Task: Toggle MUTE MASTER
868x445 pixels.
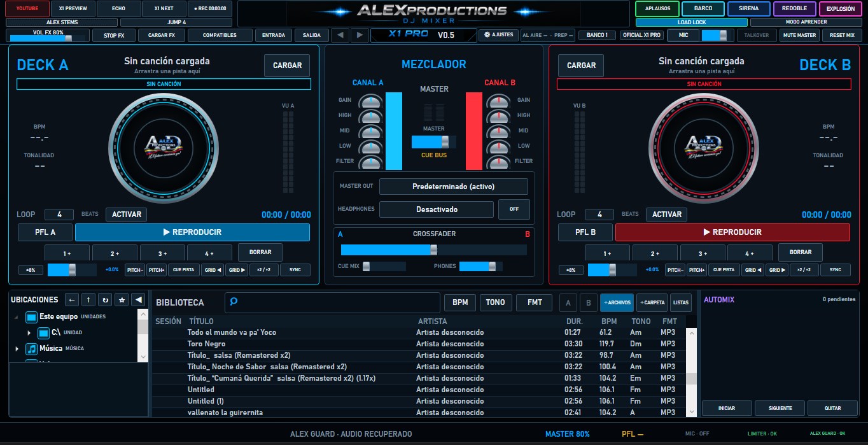Action: (799, 35)
